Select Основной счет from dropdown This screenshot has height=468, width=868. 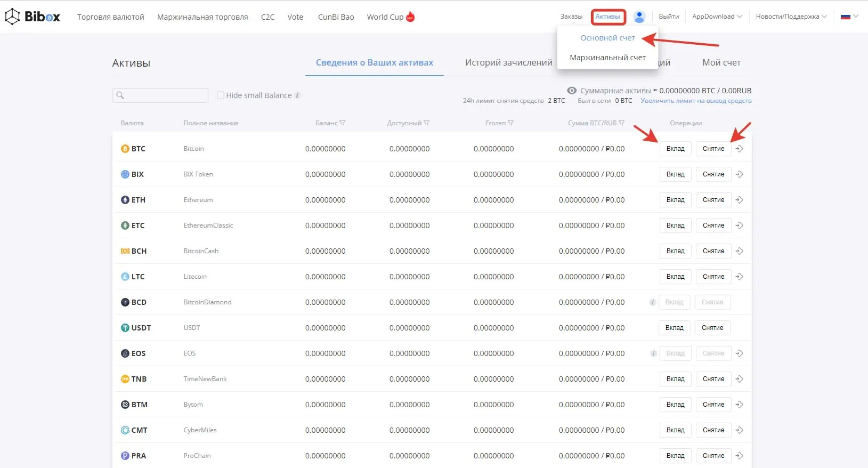click(x=607, y=38)
